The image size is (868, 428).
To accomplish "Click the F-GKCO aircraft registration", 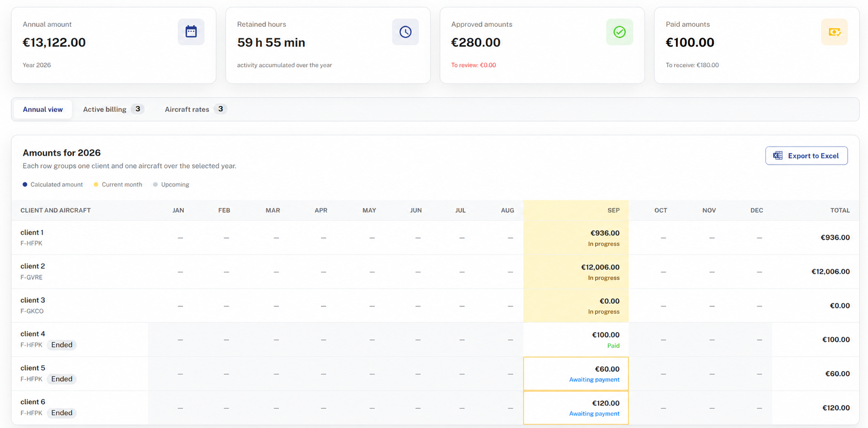I will click(x=32, y=311).
